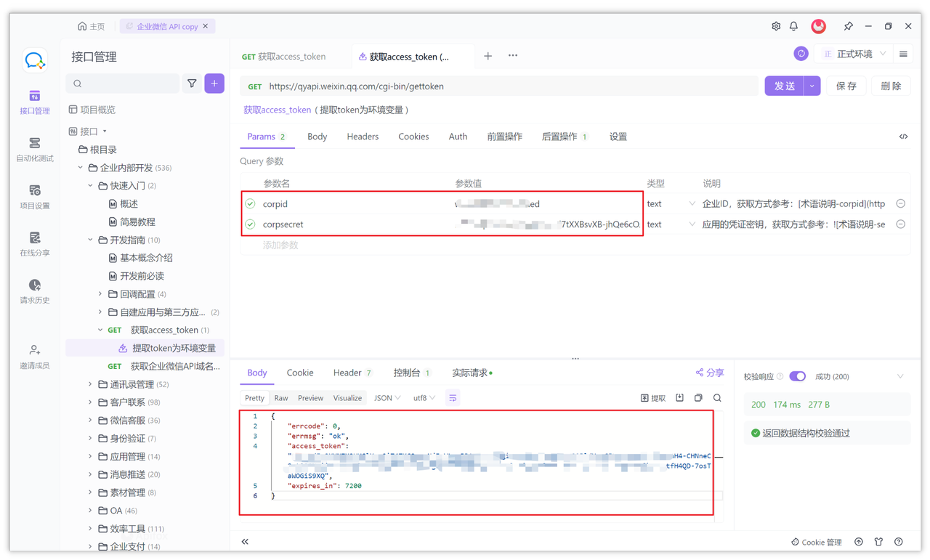This screenshot has height=560, width=930.
Task: Switch to the Body request tab
Action: coord(317,137)
